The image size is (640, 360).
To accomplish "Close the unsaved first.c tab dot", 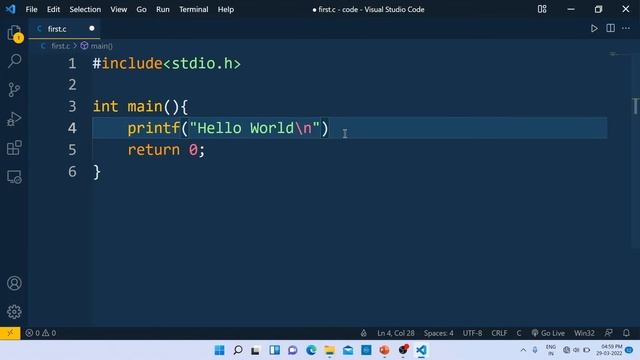I will [x=91, y=28].
